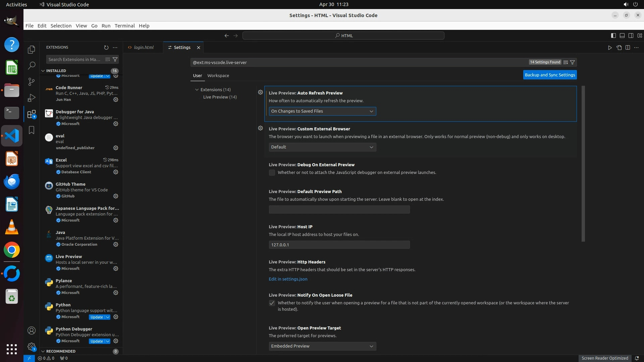This screenshot has height=362, width=644.
Task: Open the Accounts icon in activity bar
Action: tap(32, 331)
